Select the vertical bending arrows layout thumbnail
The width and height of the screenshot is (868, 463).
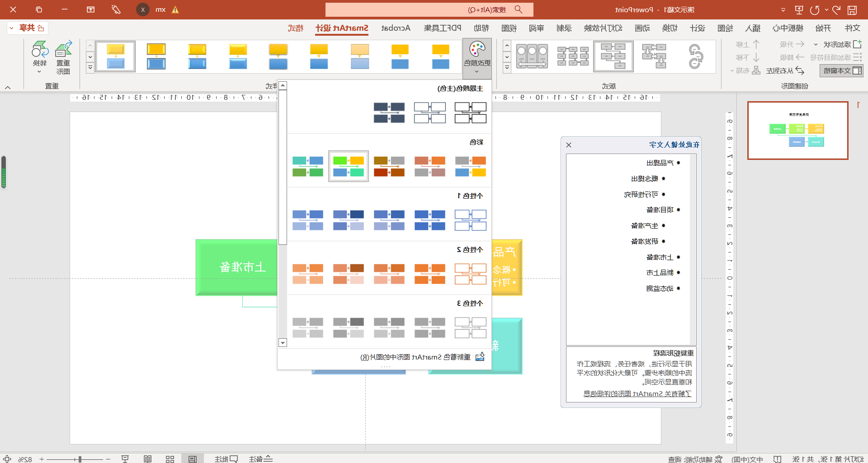(x=654, y=56)
